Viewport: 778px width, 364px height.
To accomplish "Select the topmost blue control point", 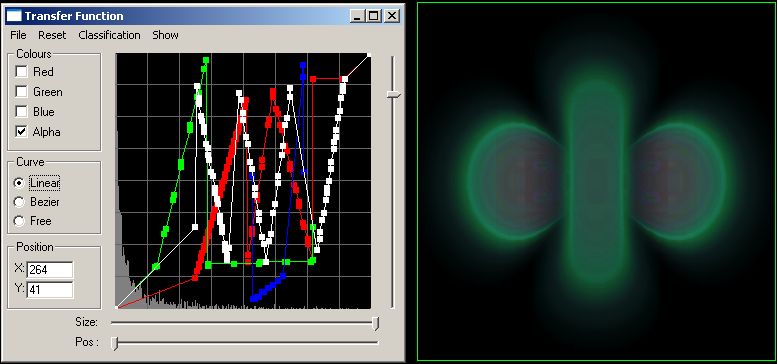I will (x=303, y=64).
